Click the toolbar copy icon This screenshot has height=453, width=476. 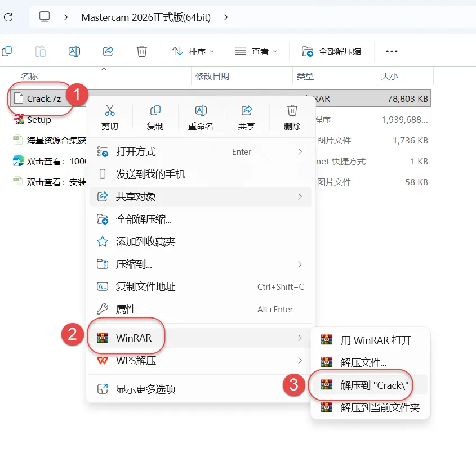click(x=7, y=51)
